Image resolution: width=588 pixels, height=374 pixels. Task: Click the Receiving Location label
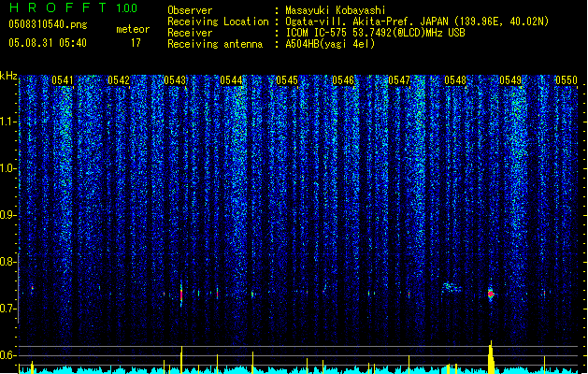[x=218, y=22]
